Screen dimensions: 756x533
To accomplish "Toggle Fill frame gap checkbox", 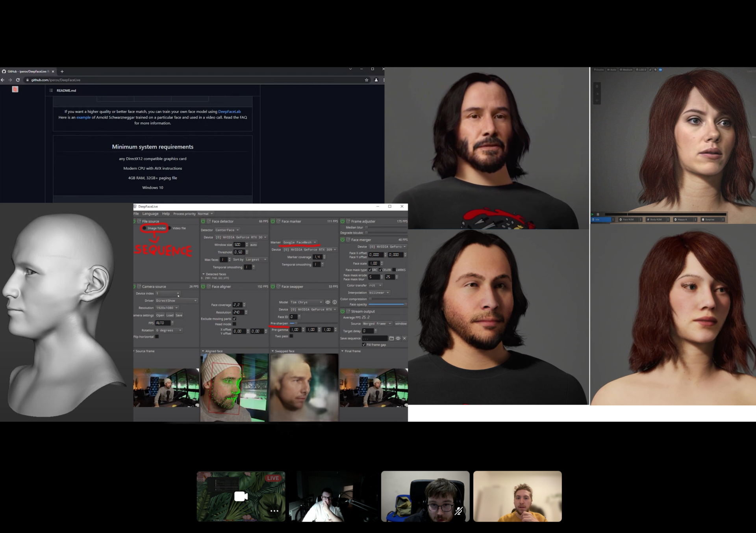I will [364, 345].
